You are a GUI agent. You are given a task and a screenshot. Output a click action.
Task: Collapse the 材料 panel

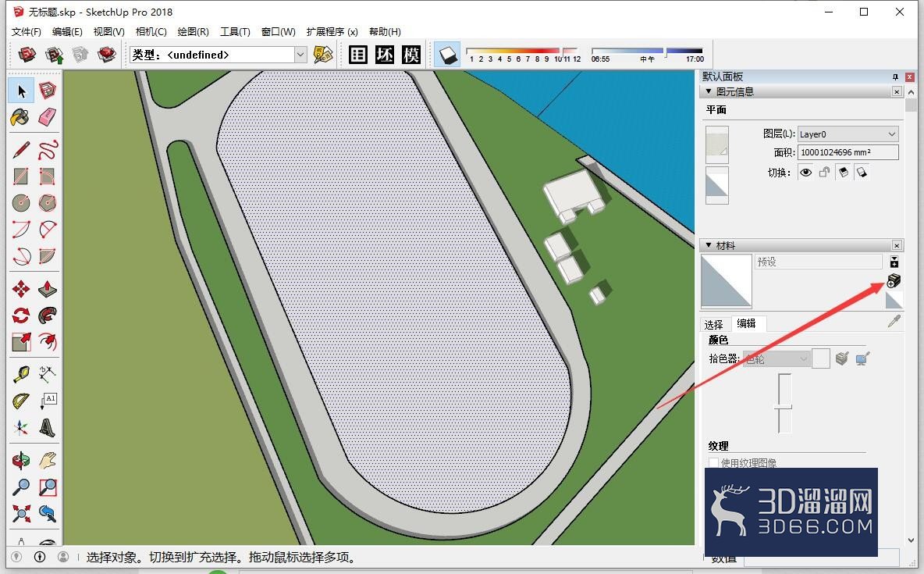pos(709,244)
